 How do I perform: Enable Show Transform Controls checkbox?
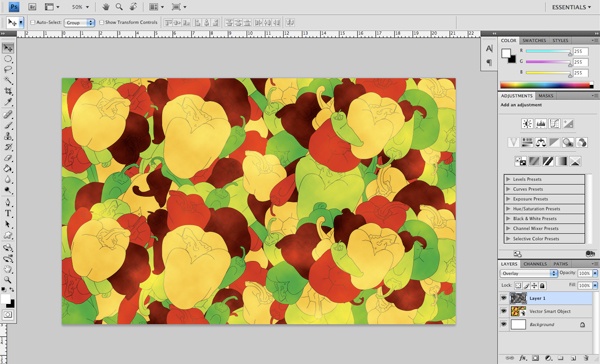coord(101,23)
